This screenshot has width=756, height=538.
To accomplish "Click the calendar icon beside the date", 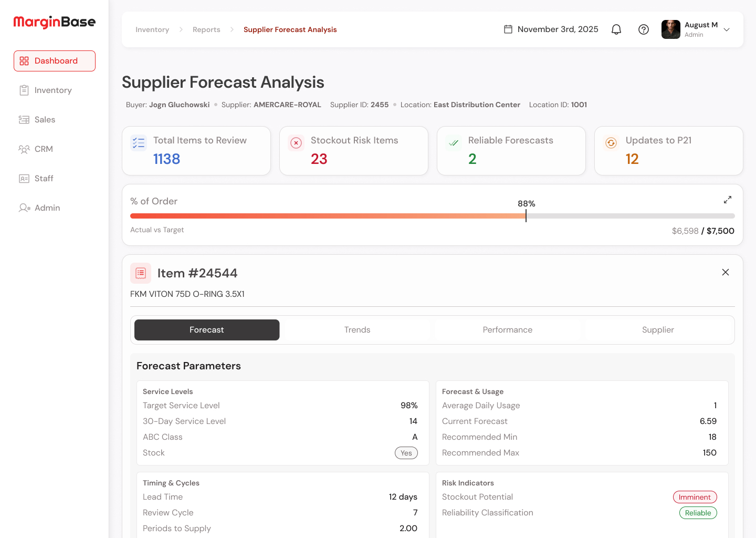I will [508, 29].
